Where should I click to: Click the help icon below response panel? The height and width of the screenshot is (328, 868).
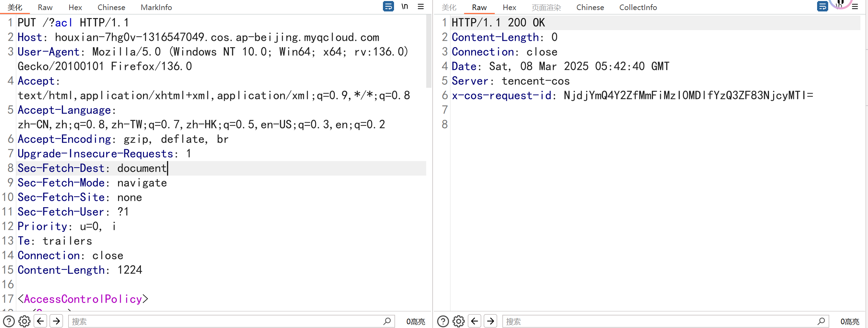point(443,321)
